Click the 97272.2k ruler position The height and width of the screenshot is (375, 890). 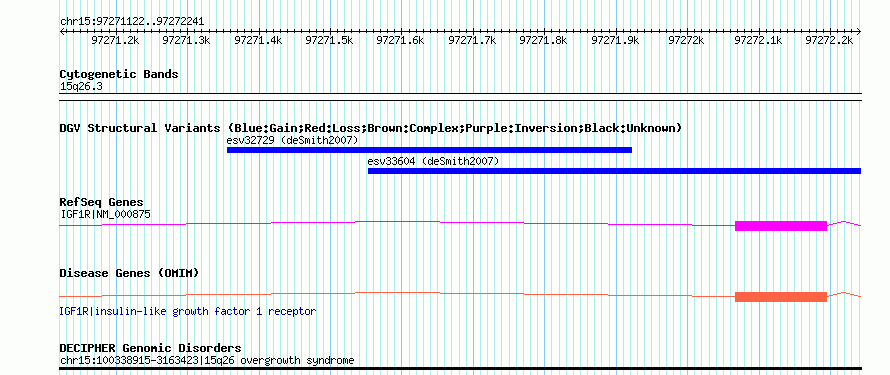[x=830, y=41]
